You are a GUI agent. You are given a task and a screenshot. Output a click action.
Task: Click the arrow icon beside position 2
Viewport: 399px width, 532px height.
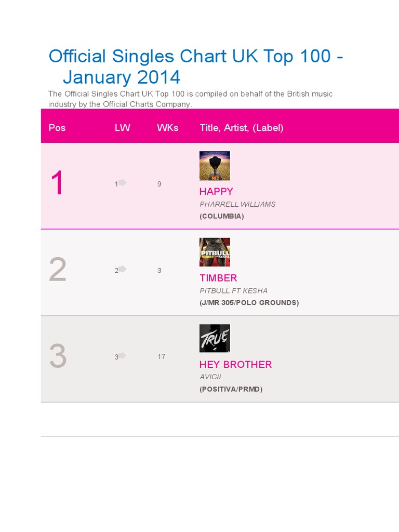click(x=123, y=269)
